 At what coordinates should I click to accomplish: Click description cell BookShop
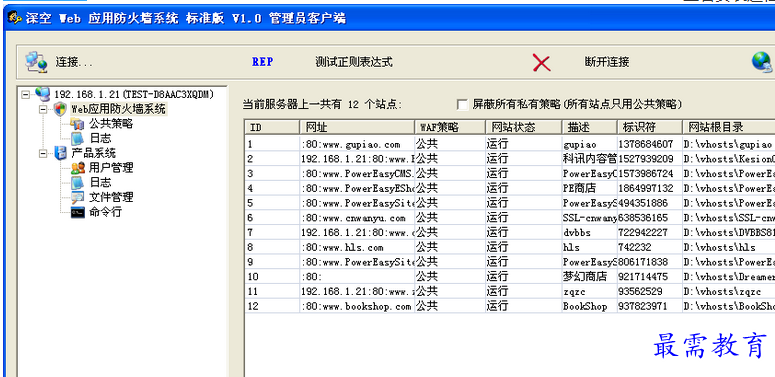585,306
